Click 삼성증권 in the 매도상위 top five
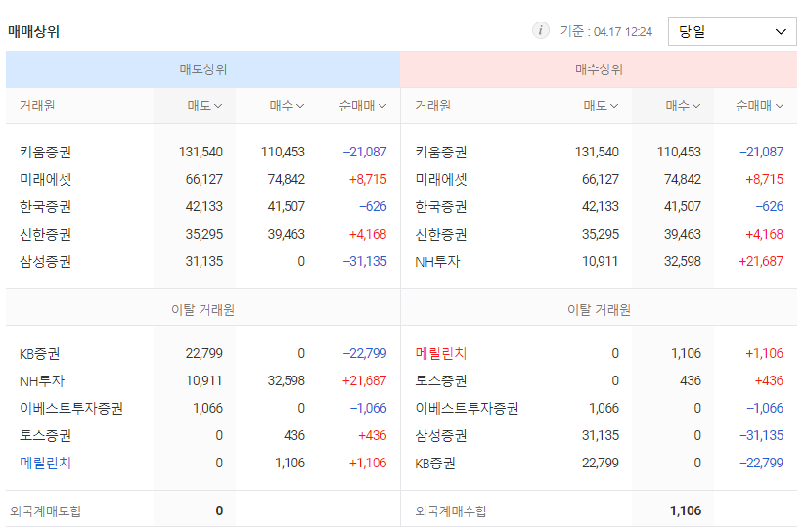The image size is (805, 532). (x=45, y=261)
